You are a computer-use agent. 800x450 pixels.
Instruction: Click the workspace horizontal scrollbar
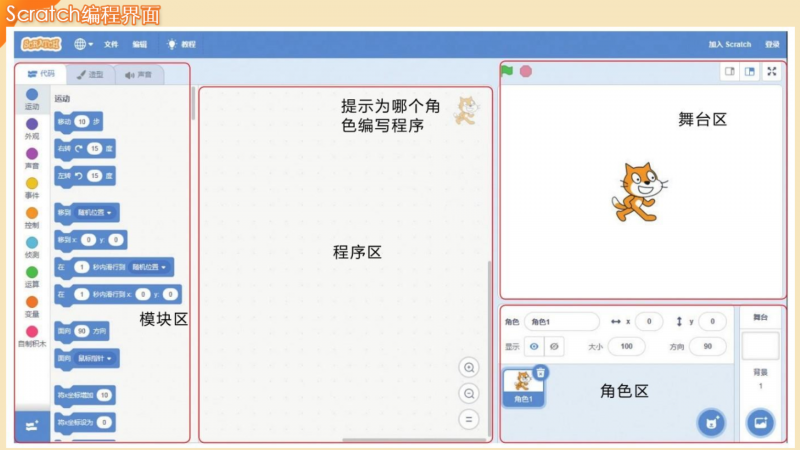tap(414, 439)
